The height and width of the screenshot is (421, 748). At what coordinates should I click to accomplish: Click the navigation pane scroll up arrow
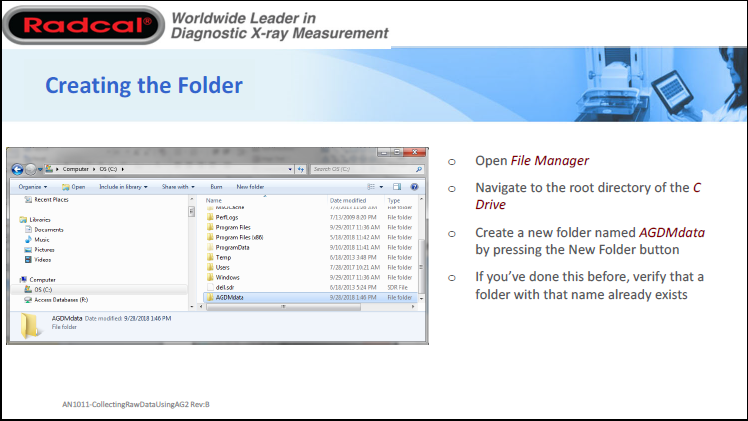click(192, 199)
